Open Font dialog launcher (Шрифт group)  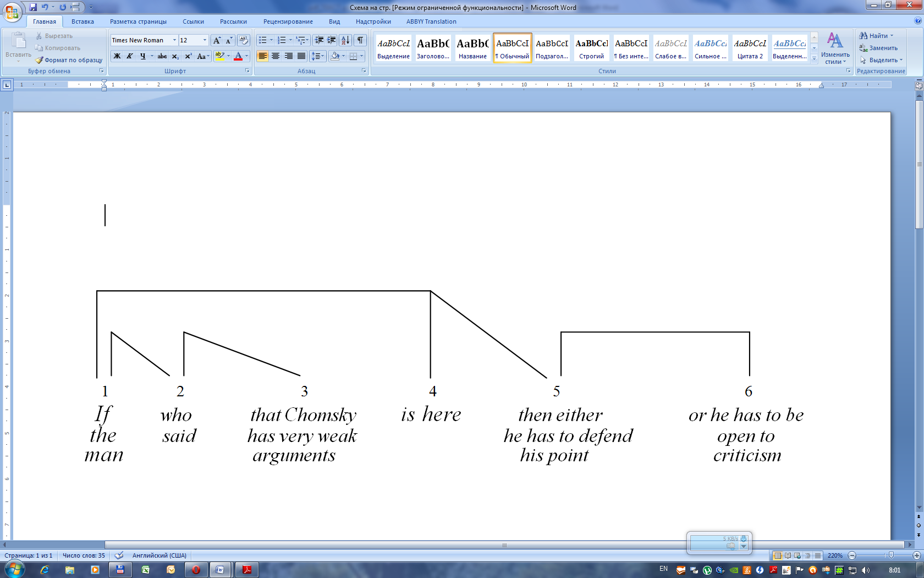[x=247, y=71]
